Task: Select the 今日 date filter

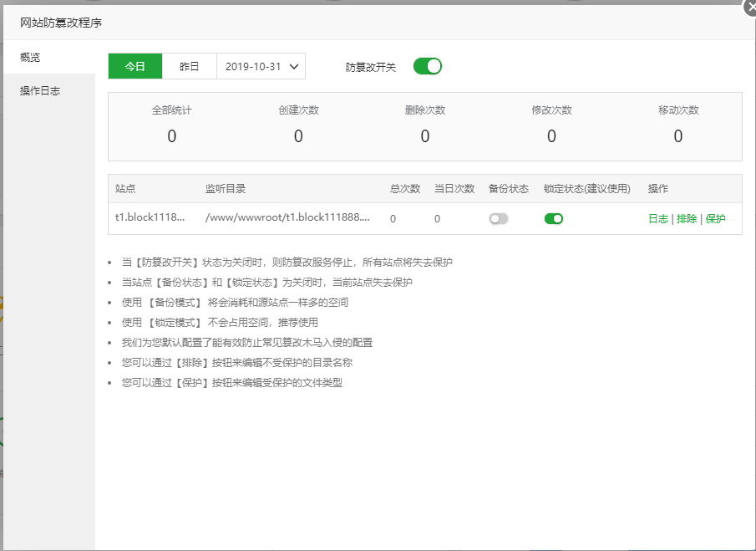Action: click(134, 66)
